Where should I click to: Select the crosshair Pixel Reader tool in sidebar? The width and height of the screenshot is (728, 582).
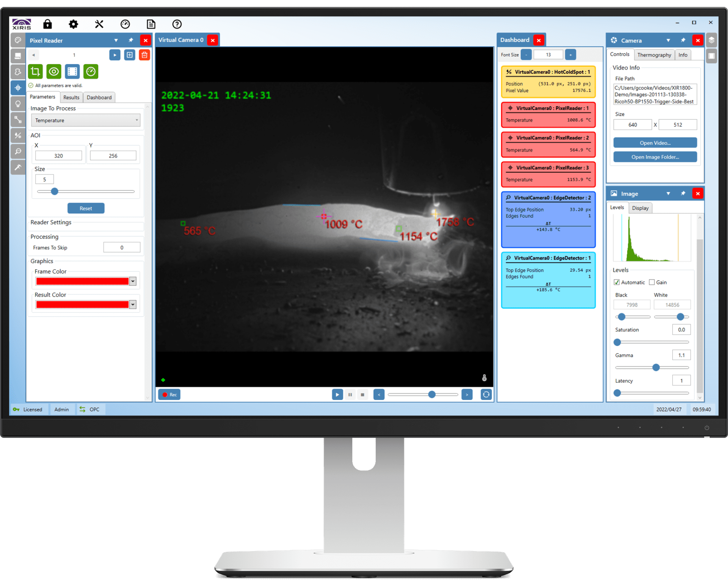click(18, 88)
